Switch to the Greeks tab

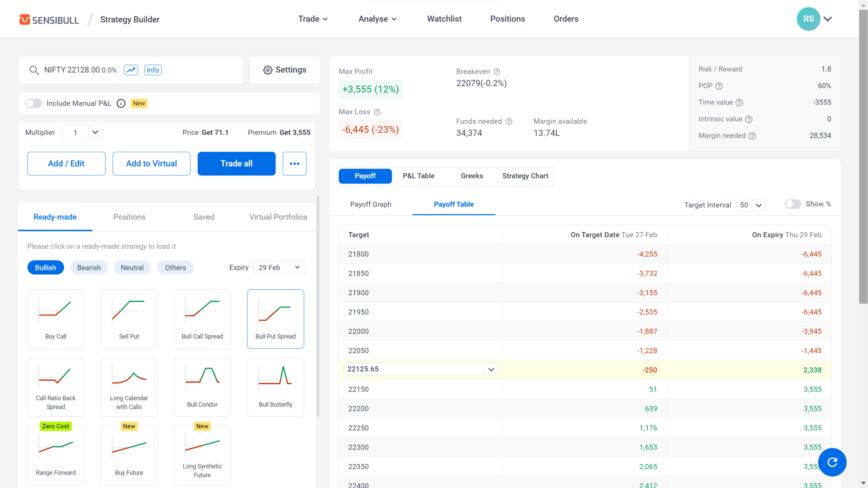pyautogui.click(x=471, y=176)
